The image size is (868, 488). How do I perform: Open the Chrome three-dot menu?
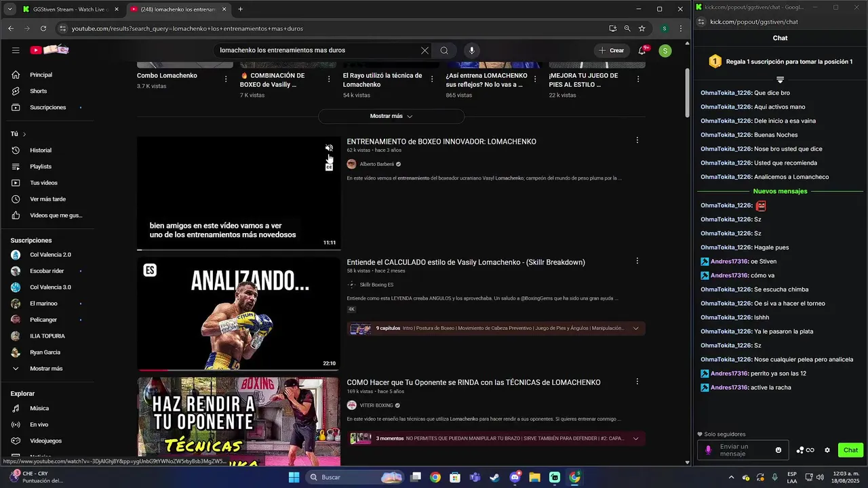click(x=680, y=28)
